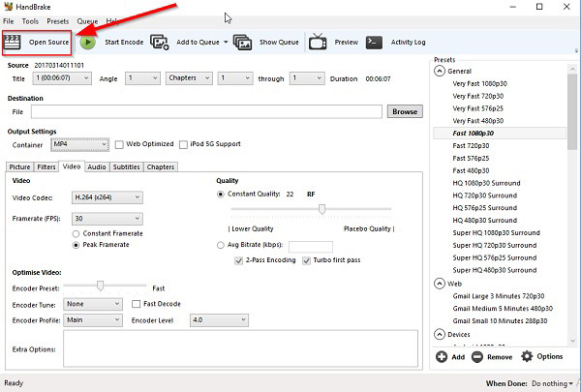The image size is (581, 392).
Task: Click the Preview television icon
Action: tap(318, 42)
